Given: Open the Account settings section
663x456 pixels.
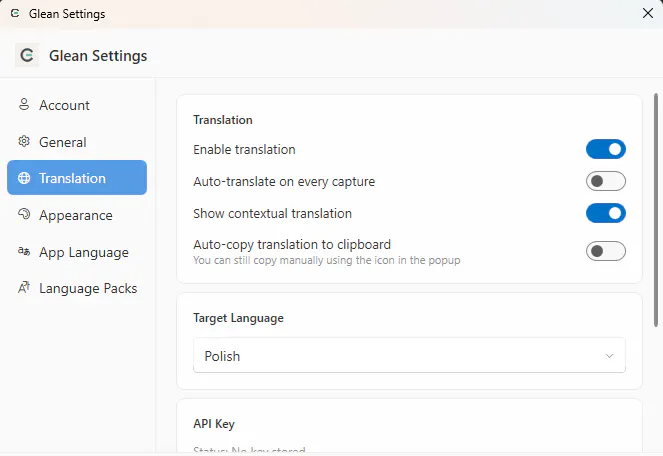Looking at the screenshot, I should (77, 105).
